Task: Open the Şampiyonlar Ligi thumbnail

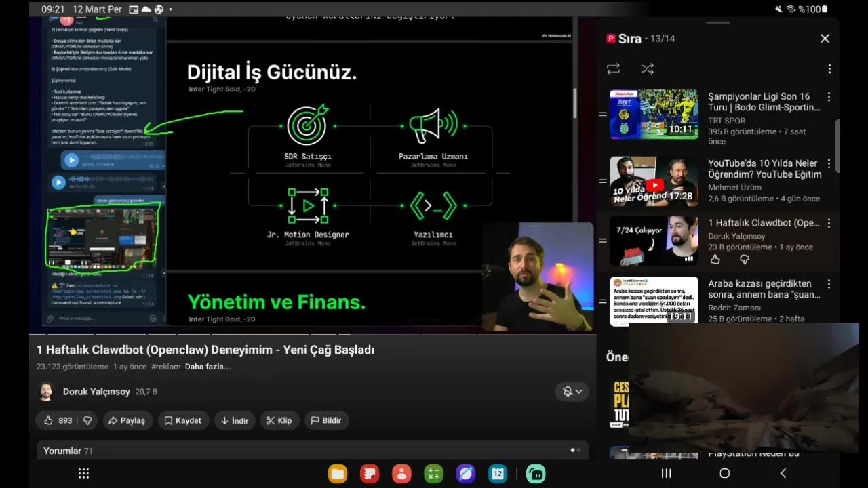Action: 654,114
